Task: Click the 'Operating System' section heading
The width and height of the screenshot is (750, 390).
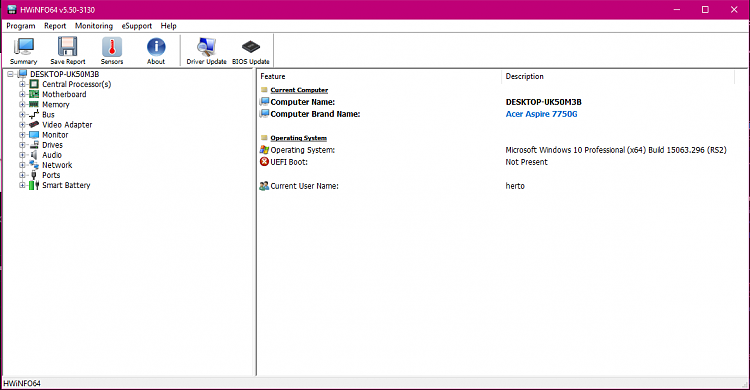Action: tap(298, 138)
